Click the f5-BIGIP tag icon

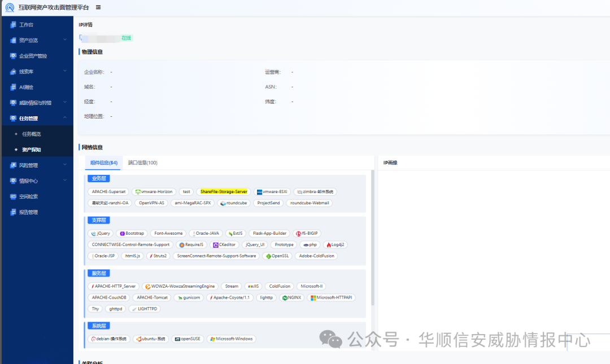[298, 233]
